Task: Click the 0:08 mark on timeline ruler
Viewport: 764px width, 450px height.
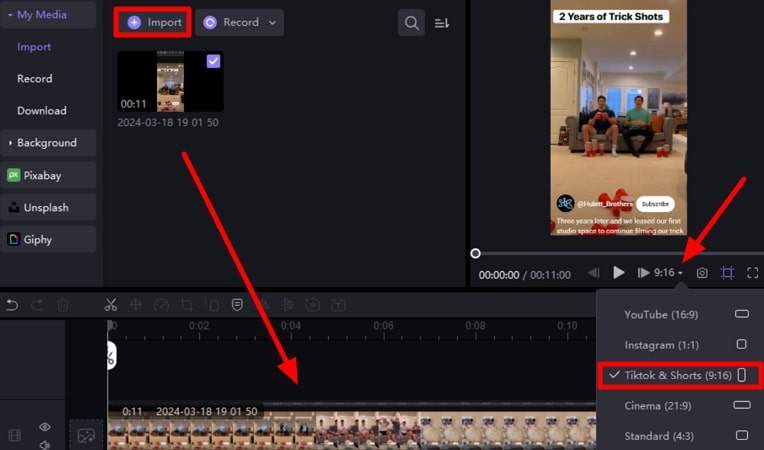Action: (475, 325)
